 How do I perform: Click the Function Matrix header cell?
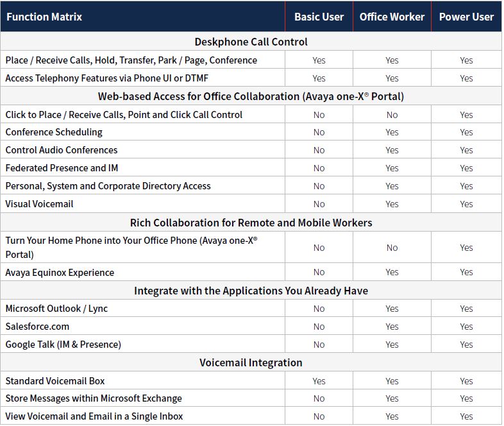click(44, 17)
